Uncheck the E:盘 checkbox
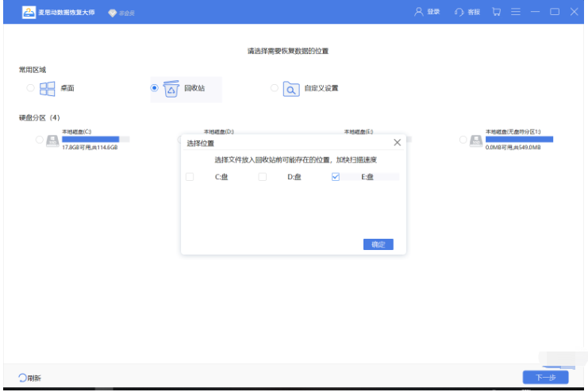Viewport: 588px width, 392px height. (335, 177)
